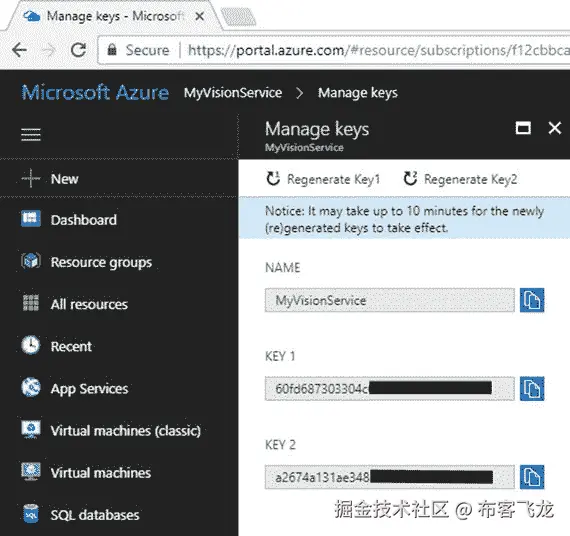Toggle the hamburger sidebar menu
Image resolution: width=570 pixels, height=536 pixels.
31,135
